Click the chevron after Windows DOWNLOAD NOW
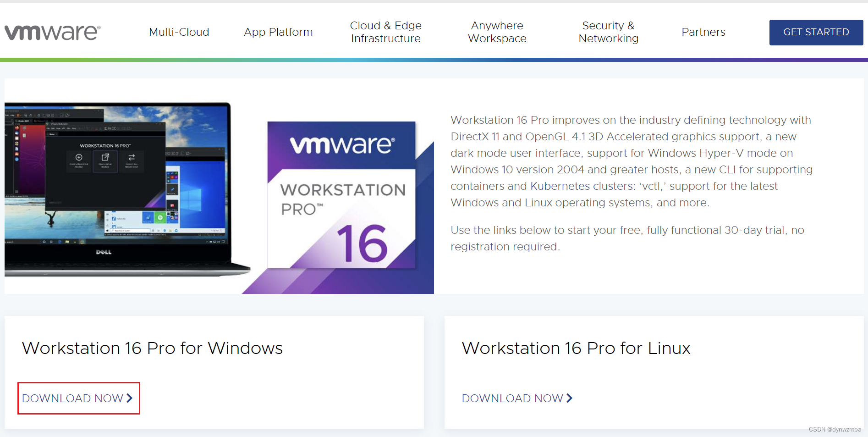This screenshot has width=868, height=437. pyautogui.click(x=129, y=398)
